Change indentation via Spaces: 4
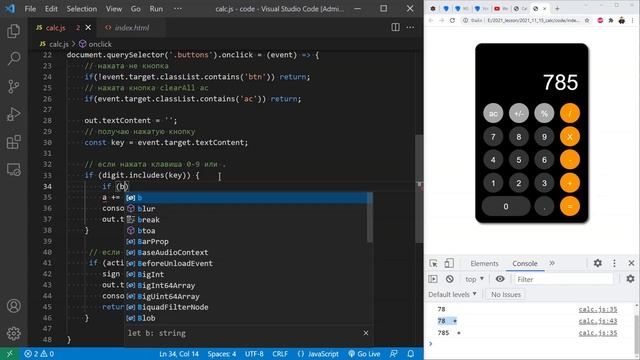Viewport: 640px width, 360px height. (222, 354)
